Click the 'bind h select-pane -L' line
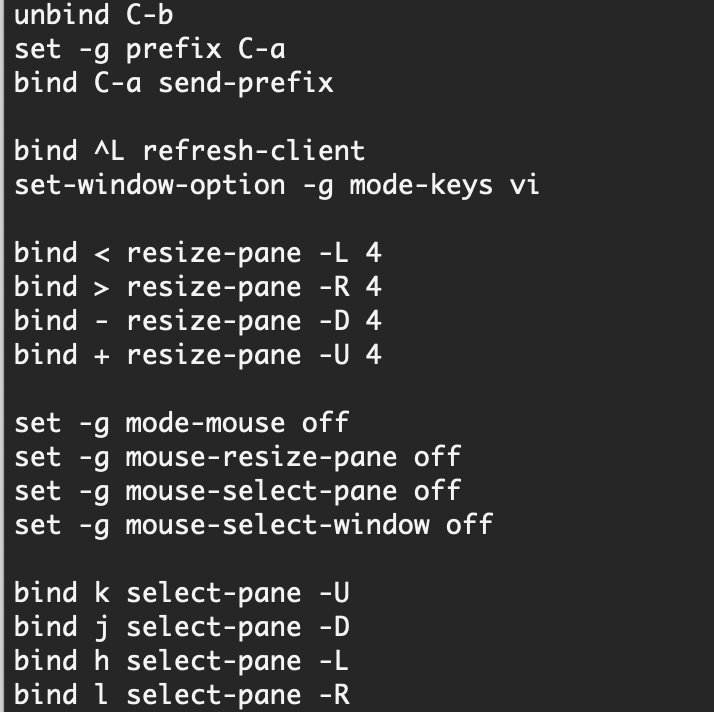The width and height of the screenshot is (714, 712). pos(182,661)
